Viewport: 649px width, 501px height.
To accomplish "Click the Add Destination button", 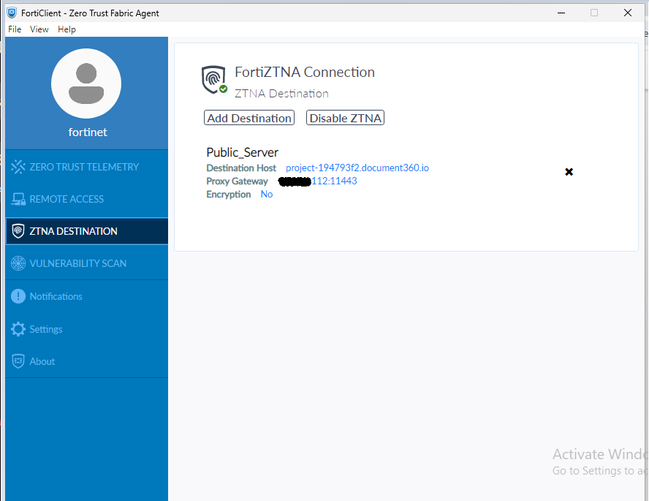I will (249, 118).
